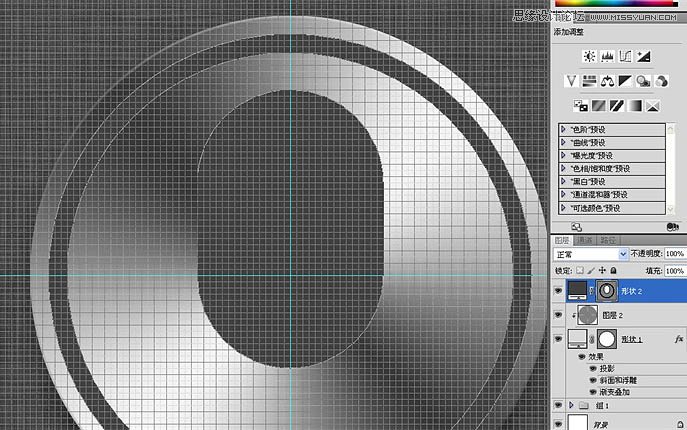Click the folder icon of 组 1
687x430 pixels.
coord(583,405)
